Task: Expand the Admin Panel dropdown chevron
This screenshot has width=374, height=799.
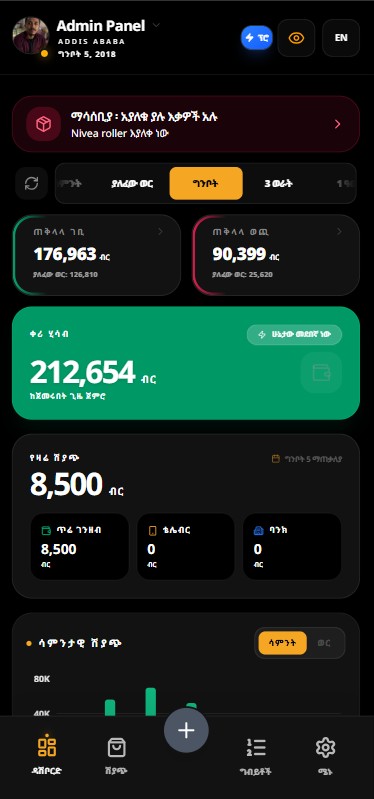Action: (156, 25)
